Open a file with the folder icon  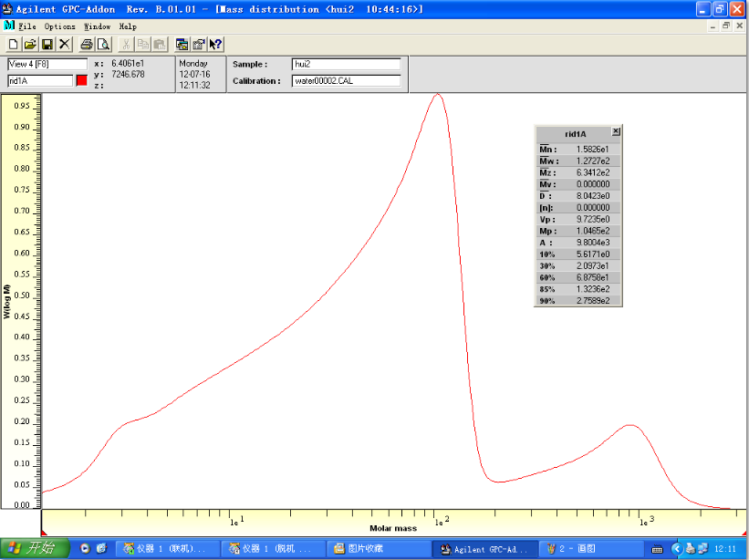click(x=30, y=45)
